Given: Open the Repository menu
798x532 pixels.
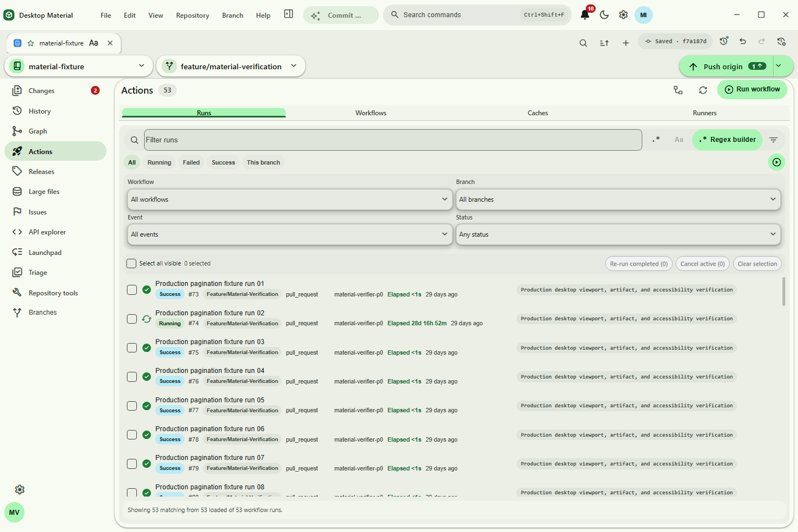Looking at the screenshot, I should point(192,15).
